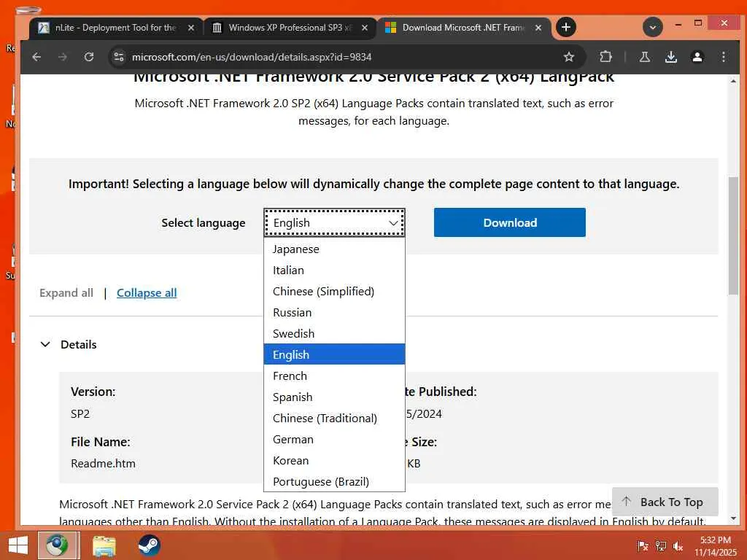747x560 pixels.
Task: Close the Windows XP Professional SP3 tab
Action: (x=365, y=28)
